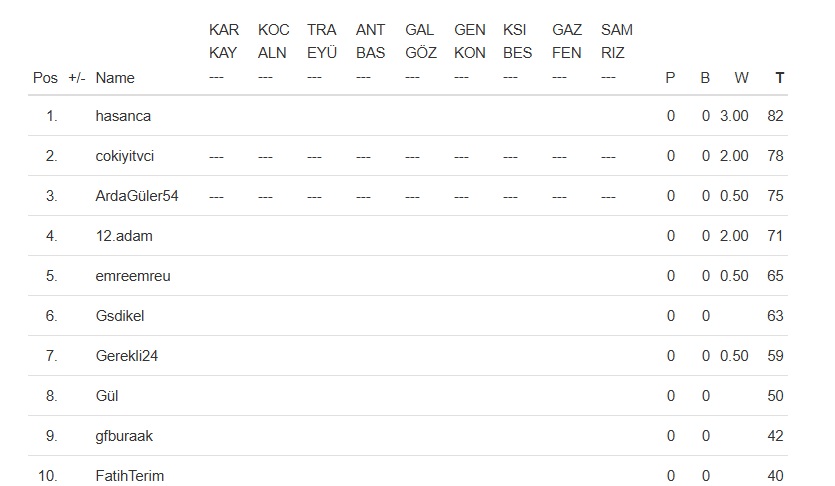The image size is (835, 486).
Task: Click the SAM RIZ match header
Action: (x=616, y=42)
